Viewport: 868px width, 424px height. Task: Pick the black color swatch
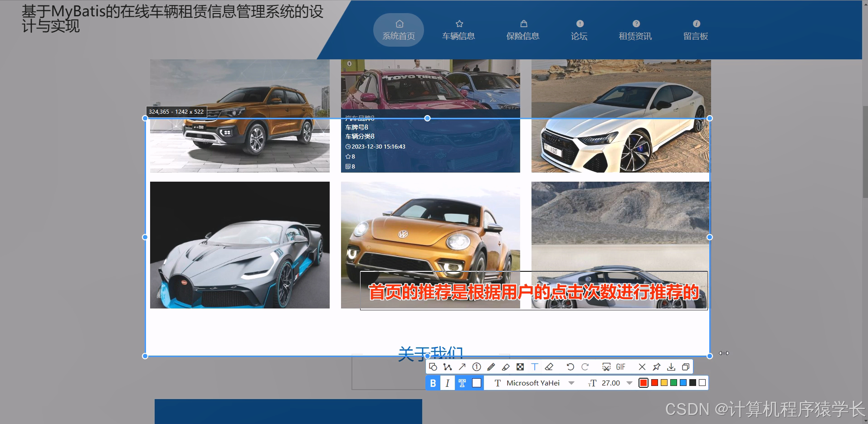(692, 383)
